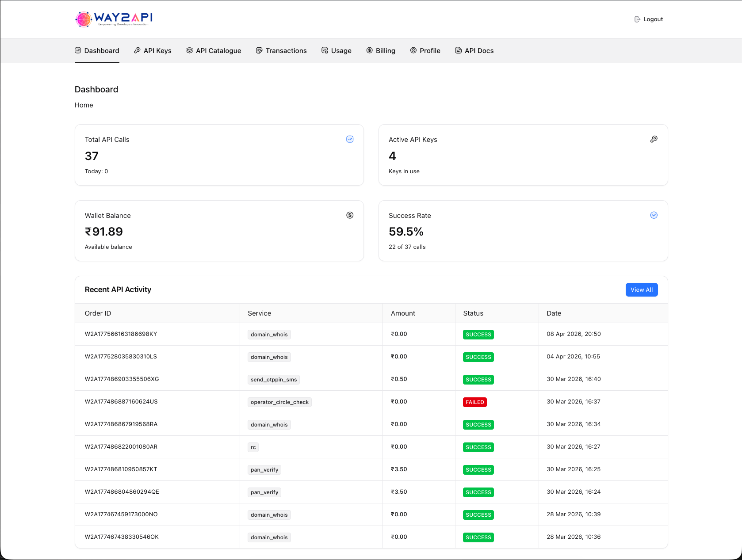Switch to the Transactions tab
The image size is (742, 560).
tap(281, 51)
